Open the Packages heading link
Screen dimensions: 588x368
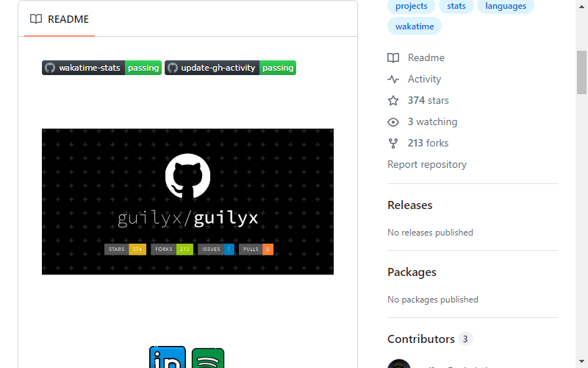click(412, 272)
